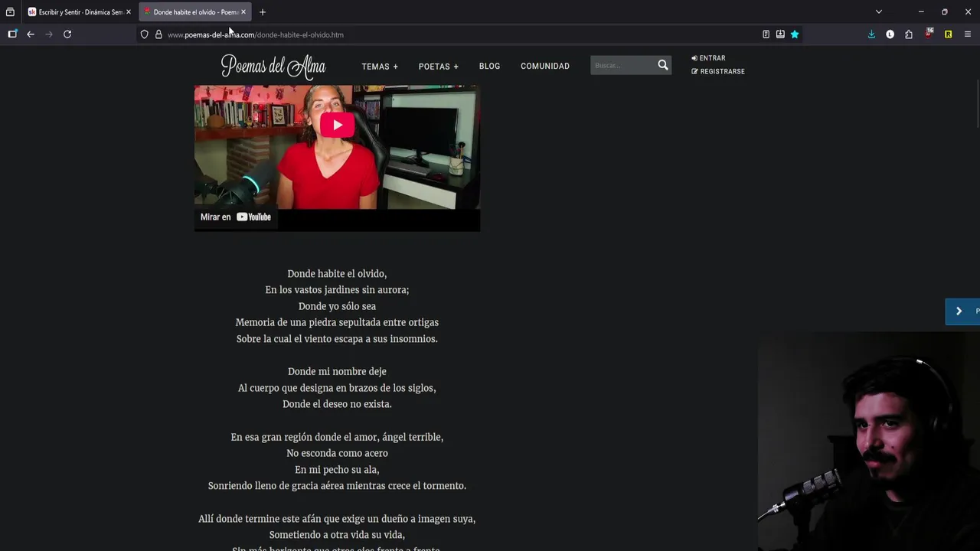Viewport: 980px width, 551px height.
Task: Click 'Memoria de una piedra sepultada entre ortigas'
Action: click(337, 323)
